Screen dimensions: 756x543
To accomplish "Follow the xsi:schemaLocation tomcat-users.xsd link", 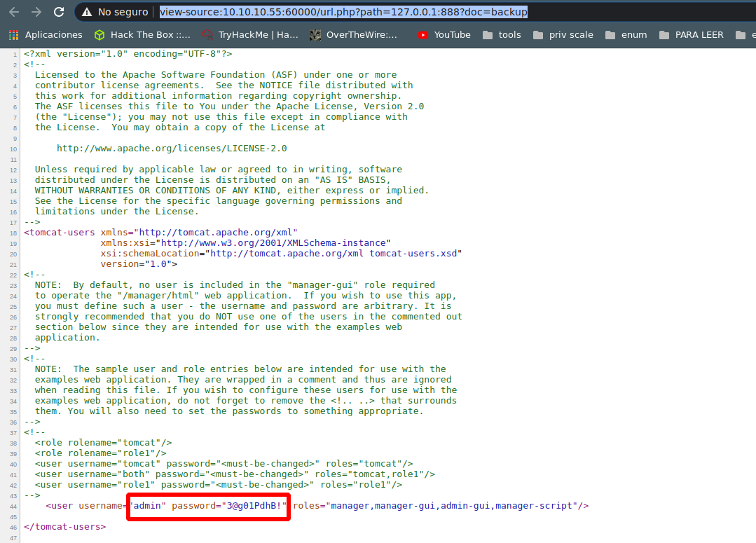I will (x=334, y=254).
